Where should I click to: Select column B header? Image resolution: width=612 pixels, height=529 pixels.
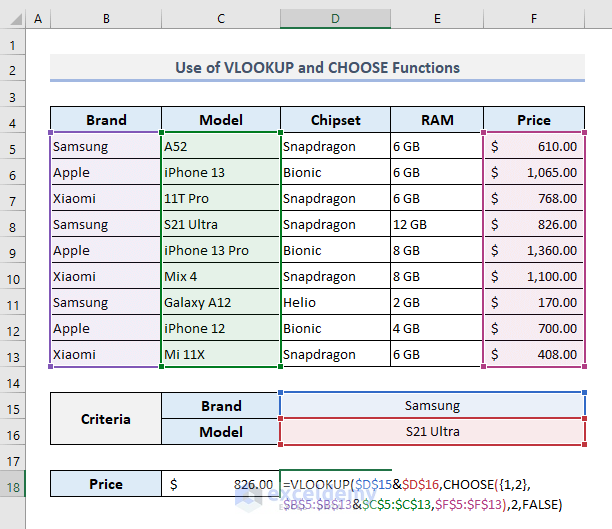click(106, 19)
